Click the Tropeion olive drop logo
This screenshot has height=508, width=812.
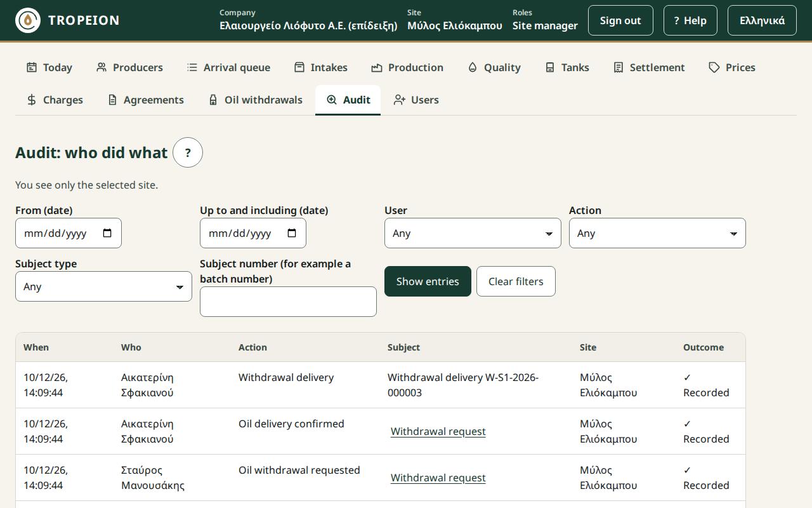click(x=28, y=20)
